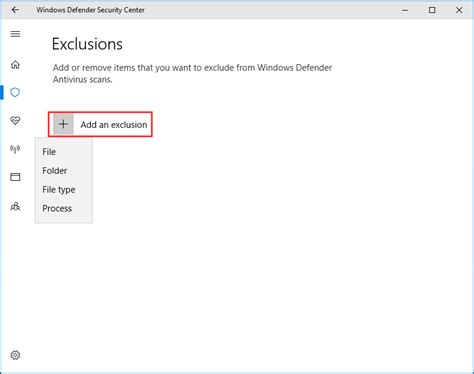Click the plus icon to add exclusion
The width and height of the screenshot is (474, 374).
point(63,124)
